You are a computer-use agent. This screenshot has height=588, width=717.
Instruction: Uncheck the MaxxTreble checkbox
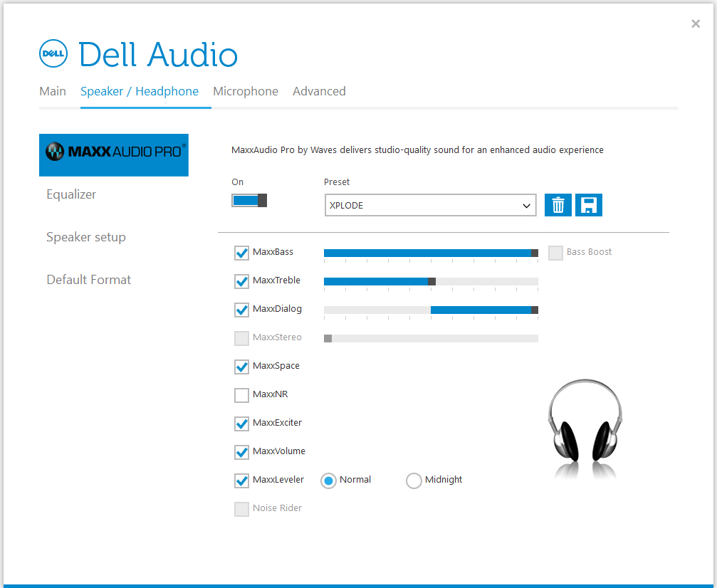[241, 280]
